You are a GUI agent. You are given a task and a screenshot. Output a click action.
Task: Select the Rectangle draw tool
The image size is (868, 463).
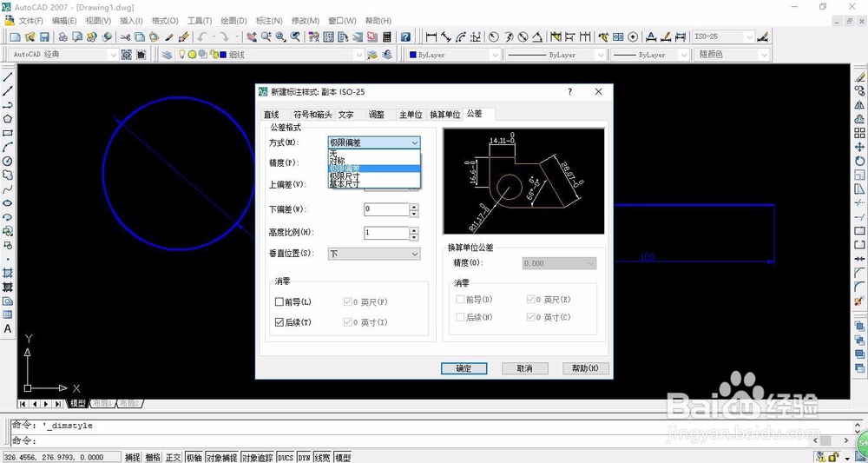click(x=8, y=133)
